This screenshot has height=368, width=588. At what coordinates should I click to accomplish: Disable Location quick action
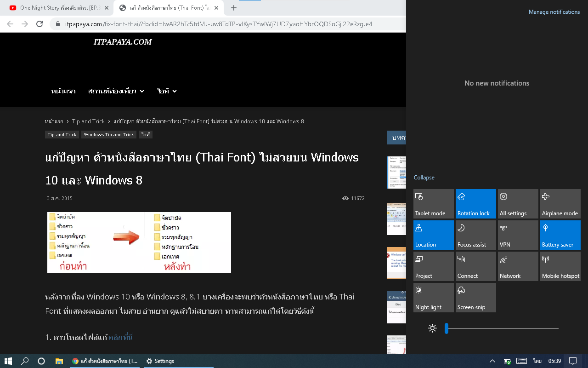point(434,235)
